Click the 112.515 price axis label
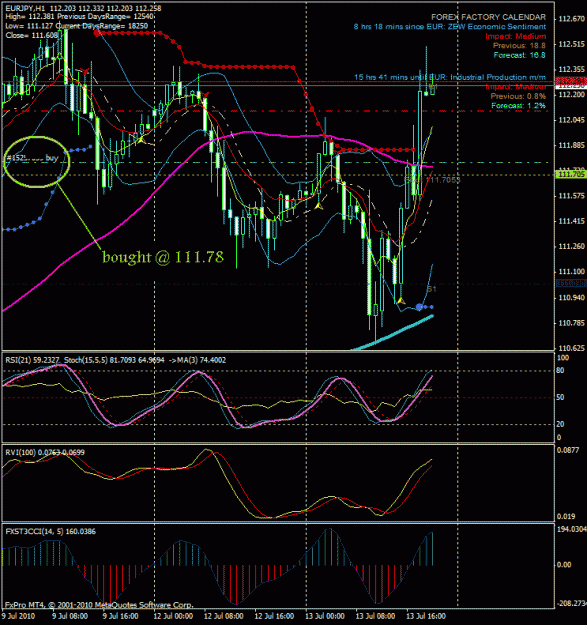 point(572,44)
